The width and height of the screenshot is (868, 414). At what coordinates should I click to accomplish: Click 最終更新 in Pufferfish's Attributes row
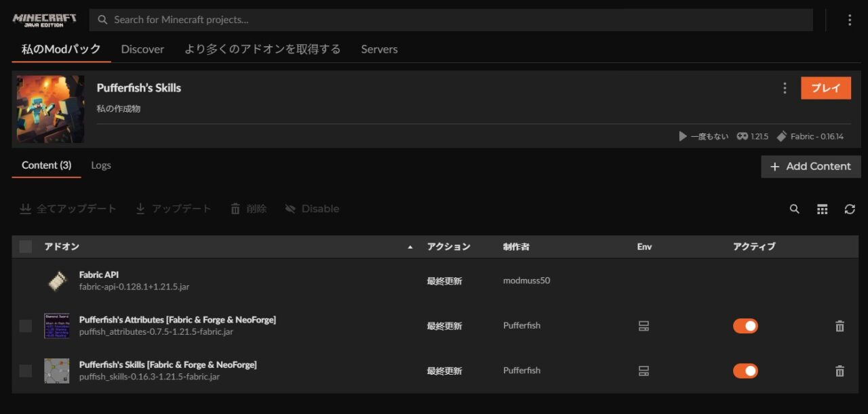coord(444,326)
